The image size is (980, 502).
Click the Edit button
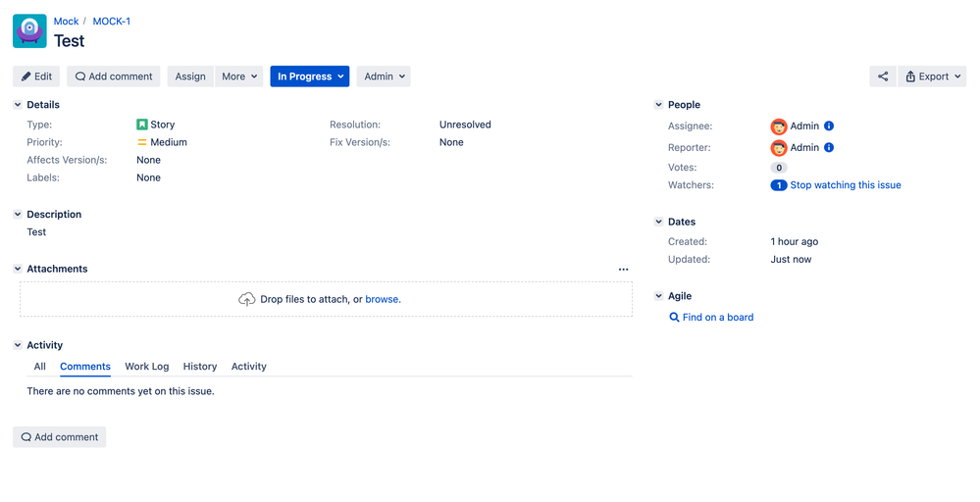pyautogui.click(x=36, y=76)
